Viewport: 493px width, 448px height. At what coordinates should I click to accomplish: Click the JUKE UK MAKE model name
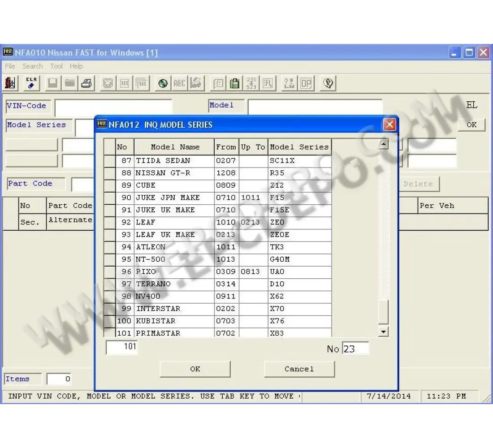pos(165,210)
